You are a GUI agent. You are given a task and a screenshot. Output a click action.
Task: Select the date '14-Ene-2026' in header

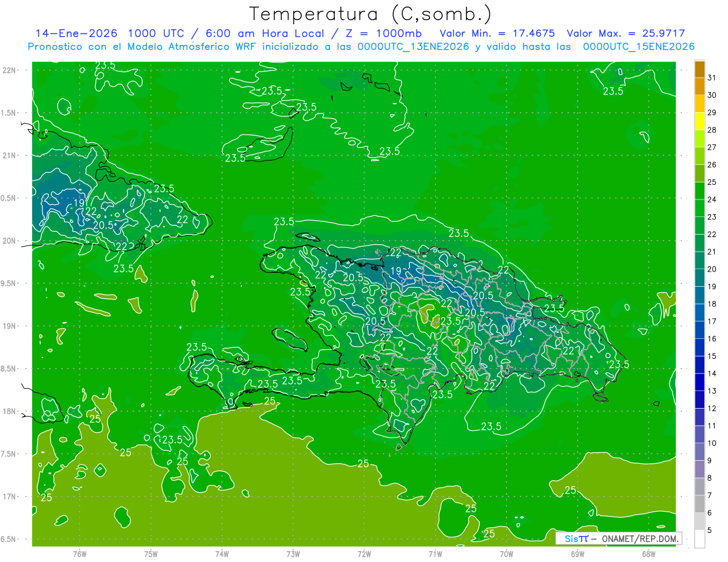pyautogui.click(x=76, y=33)
